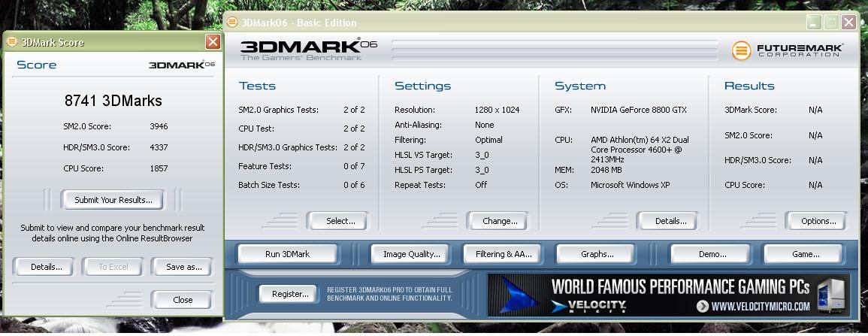Click the MEM value 2048 MB

pyautogui.click(x=606, y=170)
